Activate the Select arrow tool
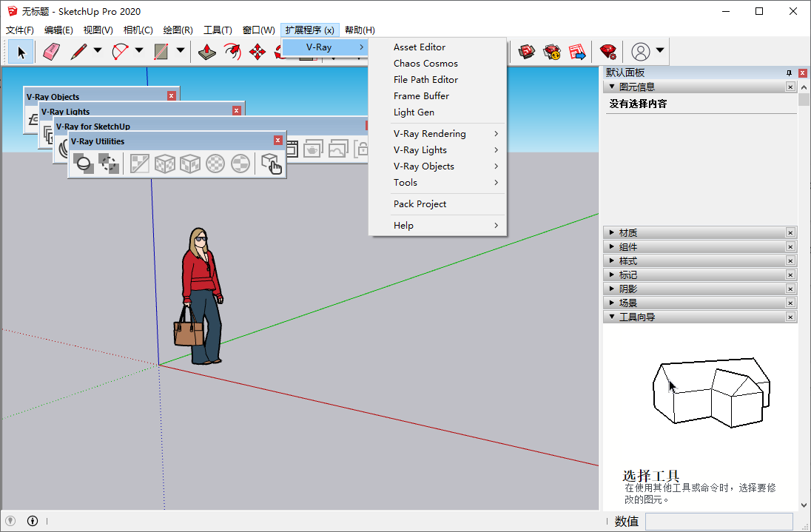Screen dimensions: 811x532 point(21,52)
